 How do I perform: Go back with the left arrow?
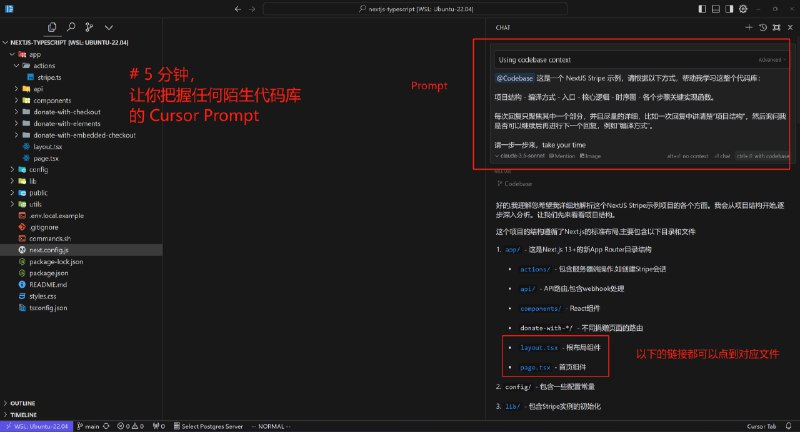pyautogui.click(x=238, y=9)
